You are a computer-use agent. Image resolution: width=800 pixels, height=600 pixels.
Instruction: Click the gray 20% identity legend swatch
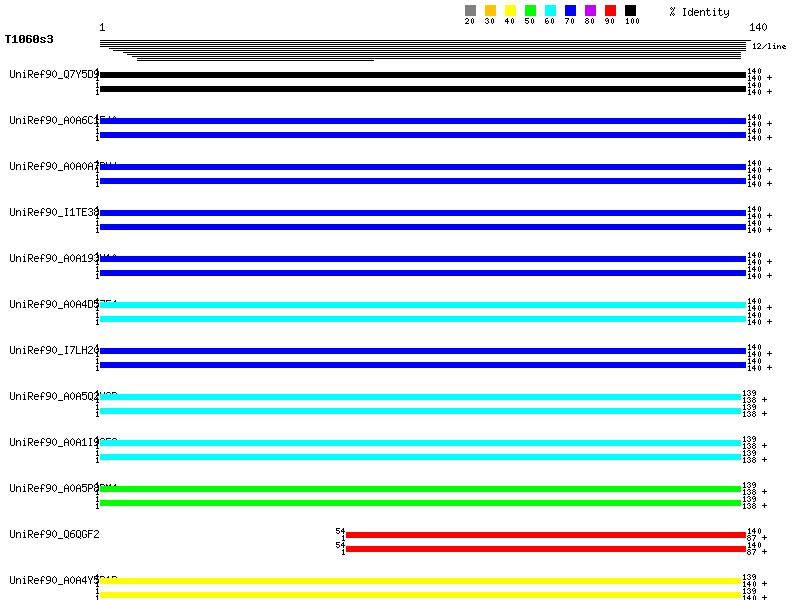click(470, 10)
